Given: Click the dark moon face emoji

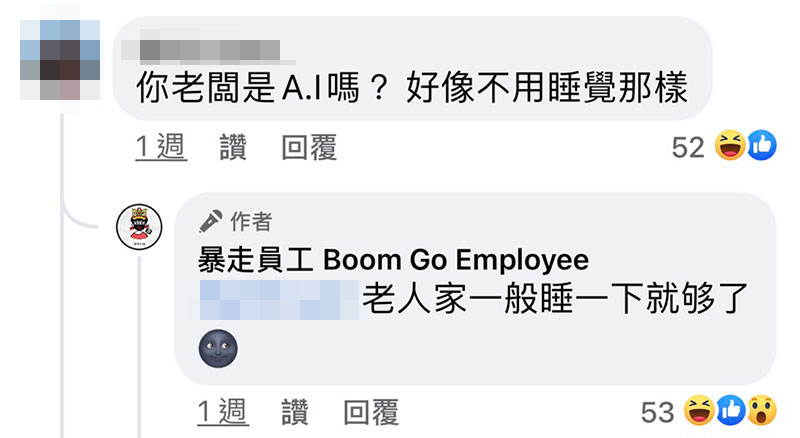Looking at the screenshot, I should [218, 349].
